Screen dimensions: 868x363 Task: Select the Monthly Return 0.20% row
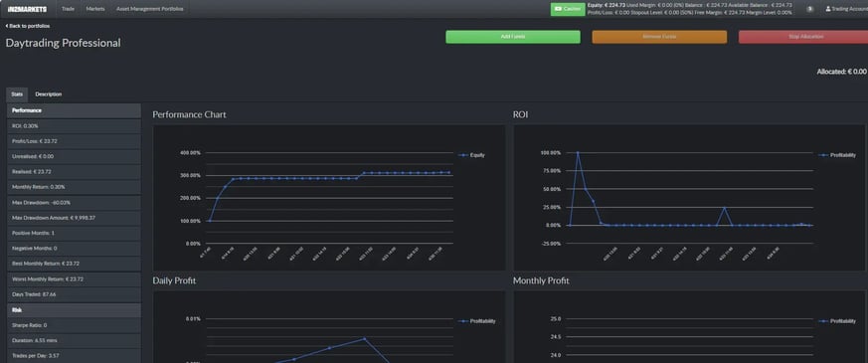coord(74,187)
